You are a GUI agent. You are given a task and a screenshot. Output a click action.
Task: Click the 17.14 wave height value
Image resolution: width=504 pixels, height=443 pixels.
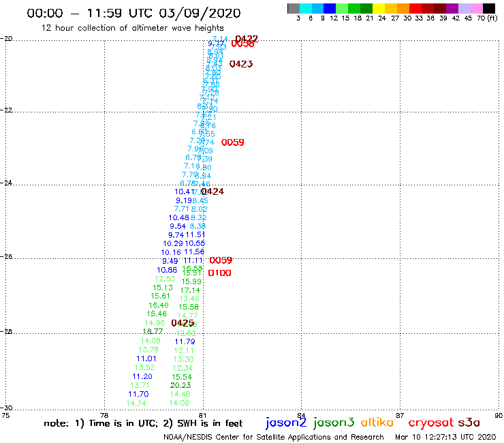(x=190, y=290)
